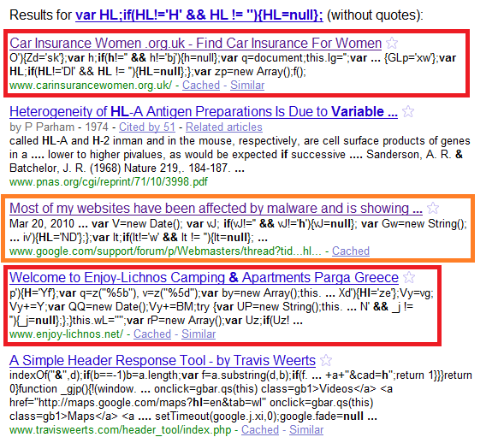Open Car Insurance Women .org.uk result title

coord(195,43)
